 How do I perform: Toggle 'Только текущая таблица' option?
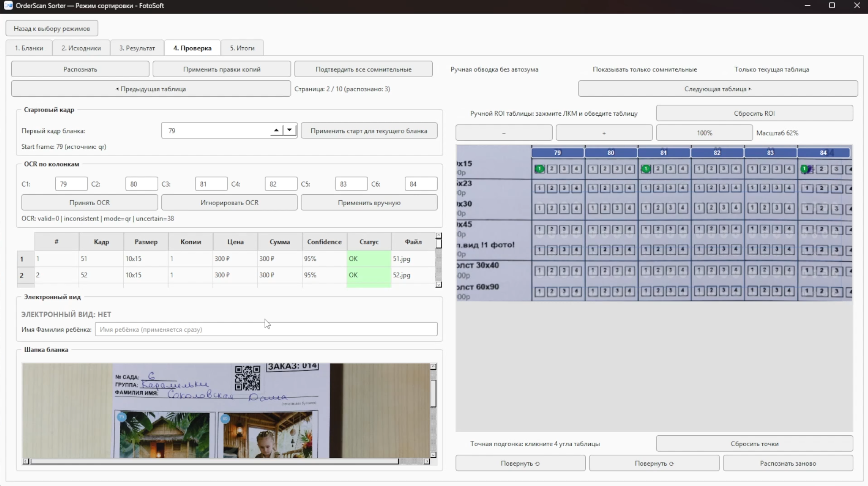tap(771, 69)
